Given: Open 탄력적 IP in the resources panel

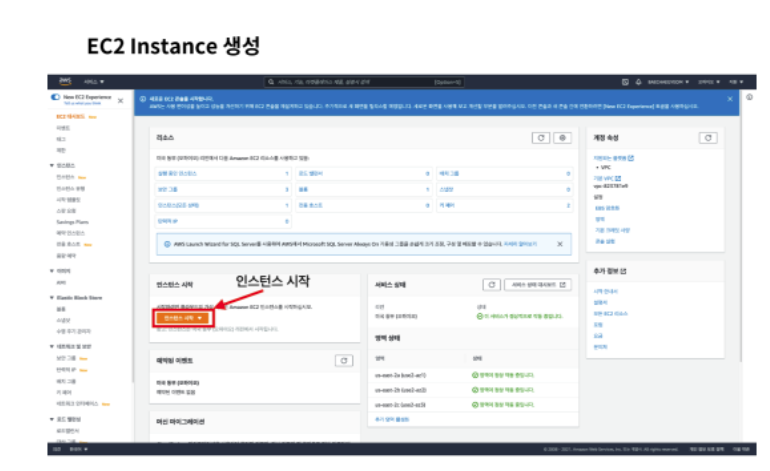Looking at the screenshot, I should [167, 222].
